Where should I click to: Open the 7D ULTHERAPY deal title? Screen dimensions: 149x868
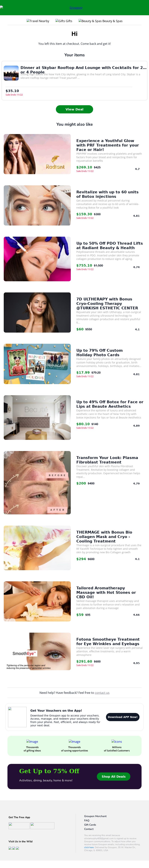coord(107,303)
